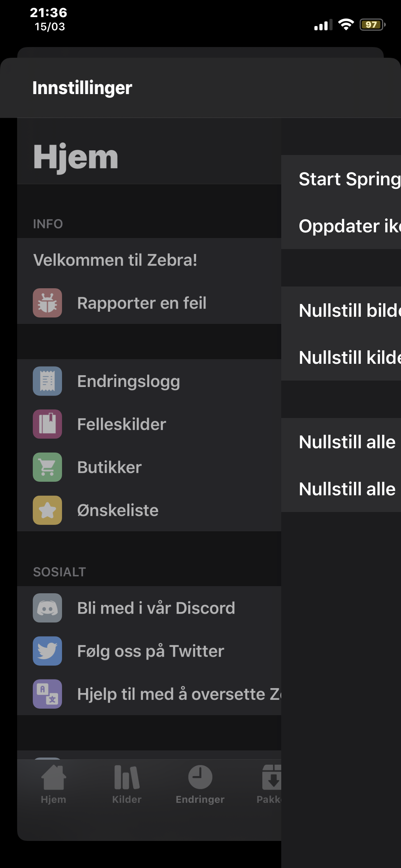Image resolution: width=401 pixels, height=868 pixels.
Task: Select the star icon next to Ønskeliste
Action: 47,510
